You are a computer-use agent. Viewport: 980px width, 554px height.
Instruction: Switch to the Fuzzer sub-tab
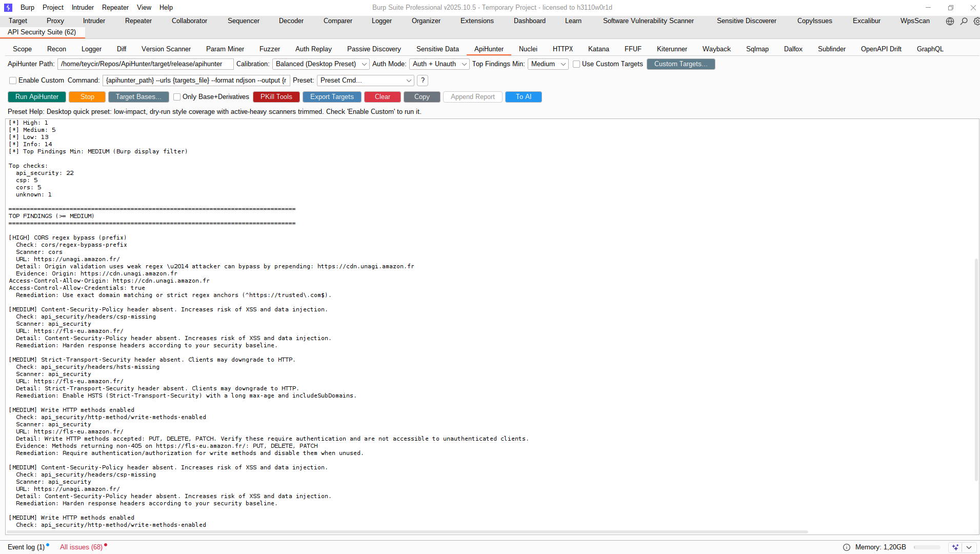click(x=270, y=49)
